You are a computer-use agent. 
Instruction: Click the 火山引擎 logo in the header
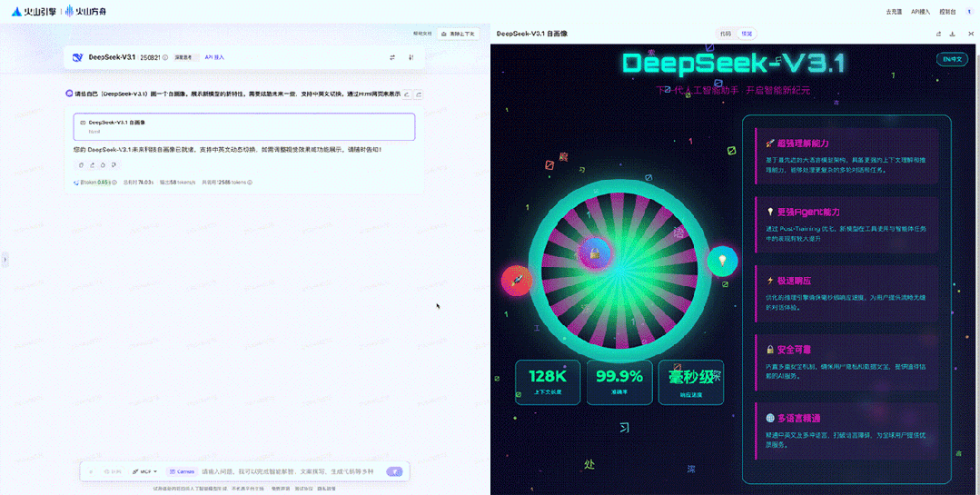(34, 11)
